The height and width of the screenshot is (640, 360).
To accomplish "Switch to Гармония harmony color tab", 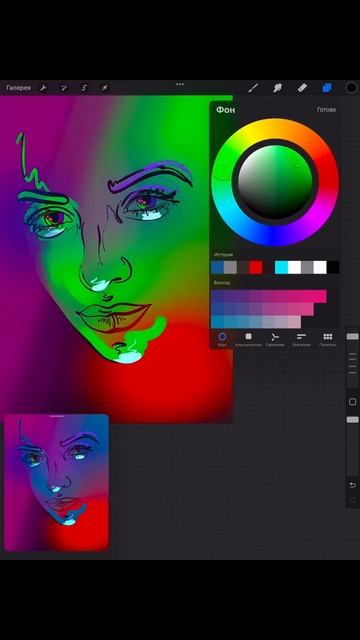I will pos(275,339).
